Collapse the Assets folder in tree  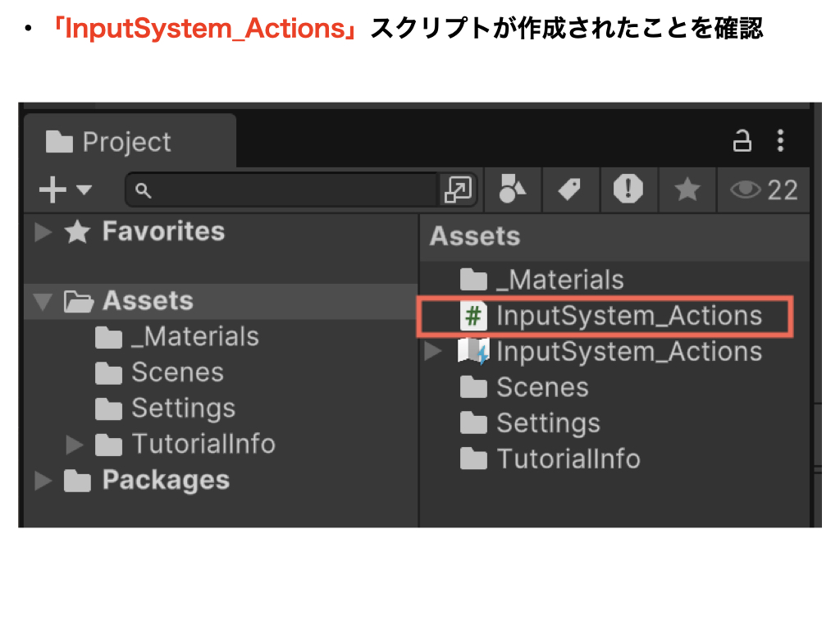click(x=43, y=302)
